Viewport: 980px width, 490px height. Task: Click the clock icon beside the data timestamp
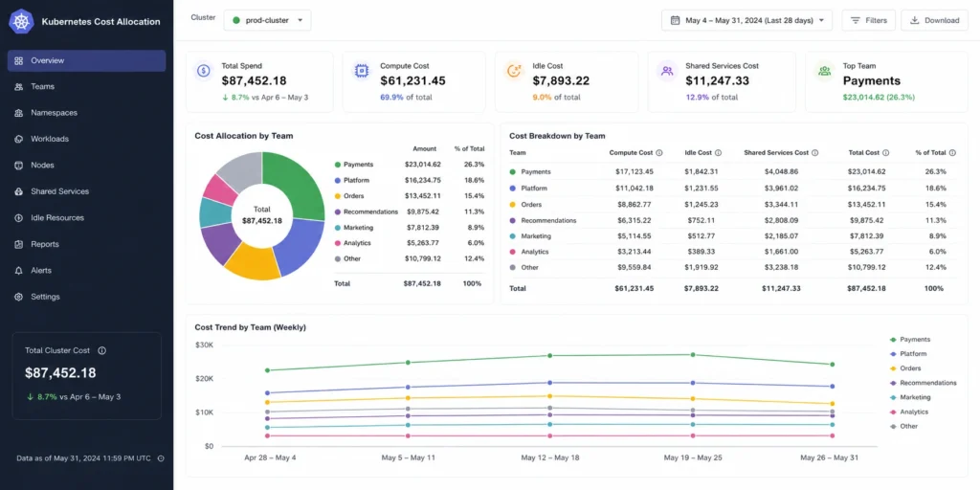pos(161,458)
